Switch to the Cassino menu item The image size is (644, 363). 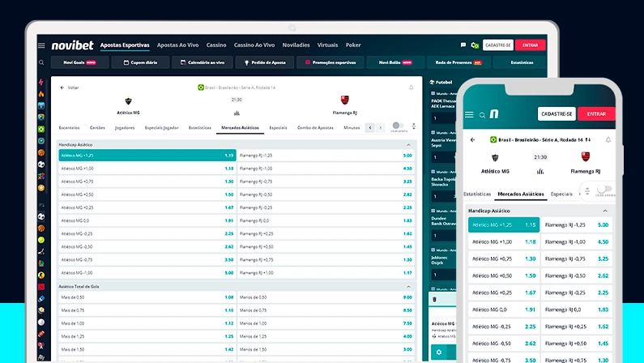click(216, 45)
